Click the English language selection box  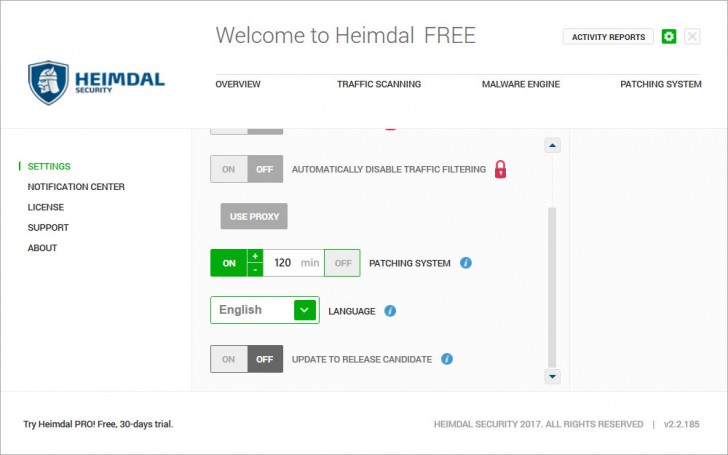coord(265,310)
